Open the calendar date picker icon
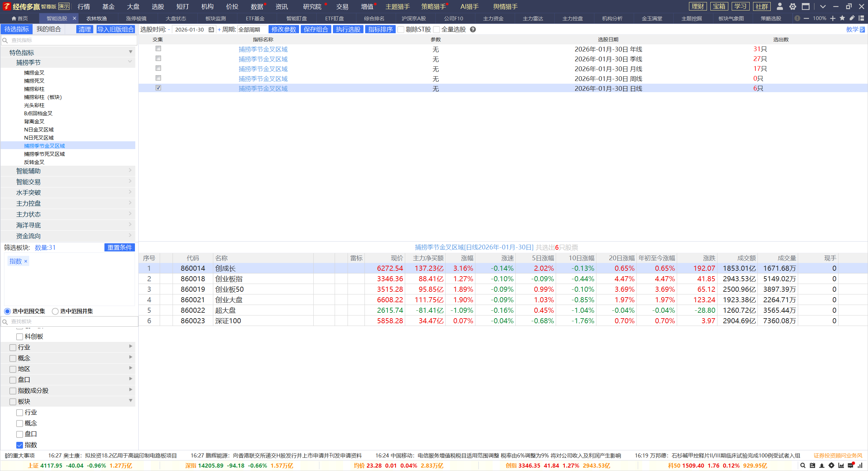868x471 pixels. [211, 30]
